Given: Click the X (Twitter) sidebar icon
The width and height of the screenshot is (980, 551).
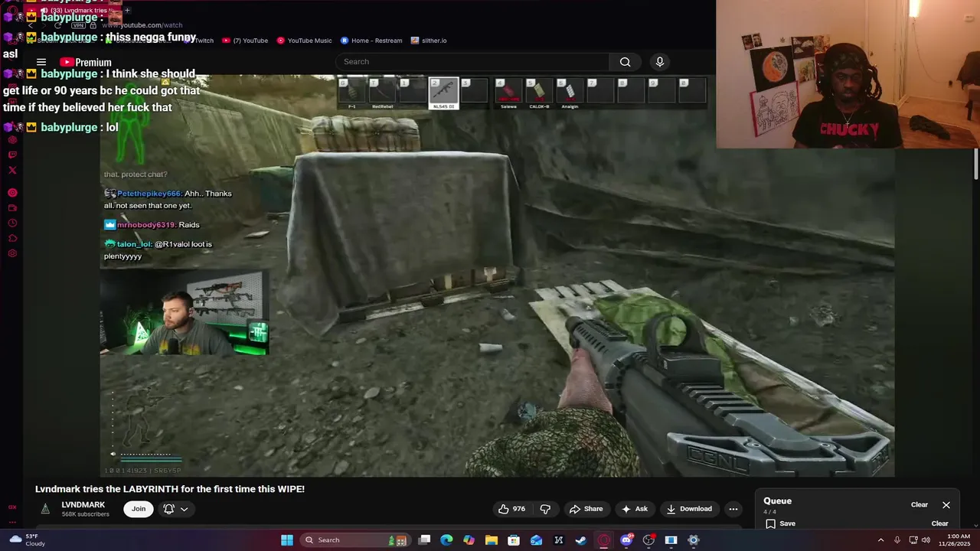Looking at the screenshot, I should tap(12, 171).
